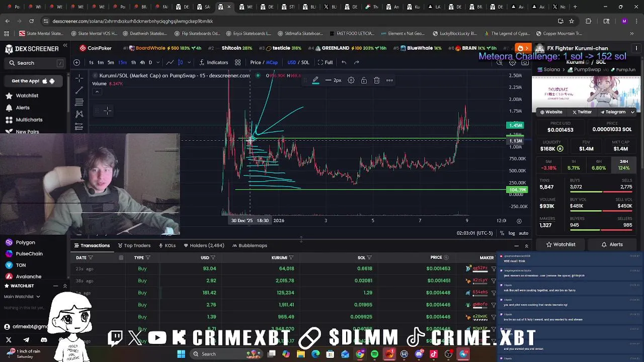The height and width of the screenshot is (362, 644).
Task: Open the Alerts button in token panel
Action: (x=612, y=244)
